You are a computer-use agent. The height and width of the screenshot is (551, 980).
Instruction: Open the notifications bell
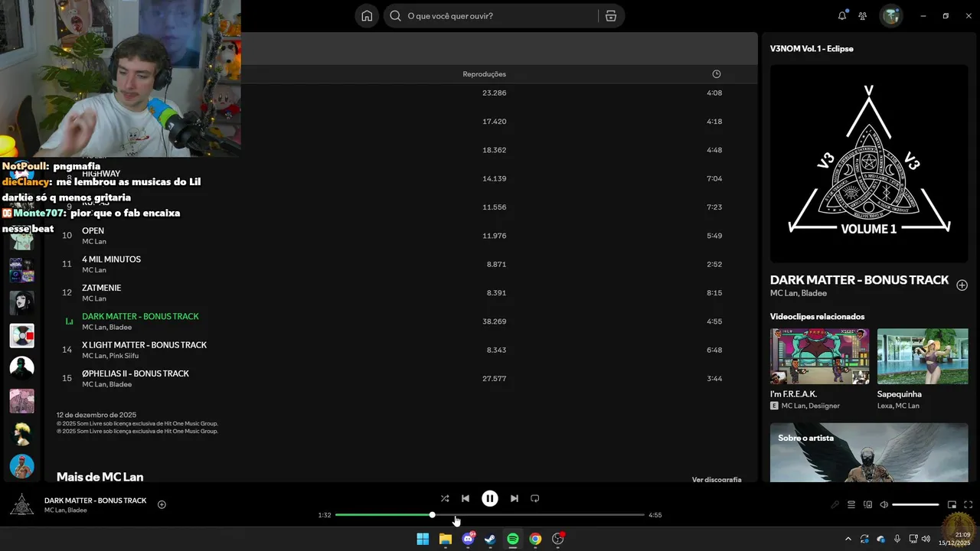842,15
